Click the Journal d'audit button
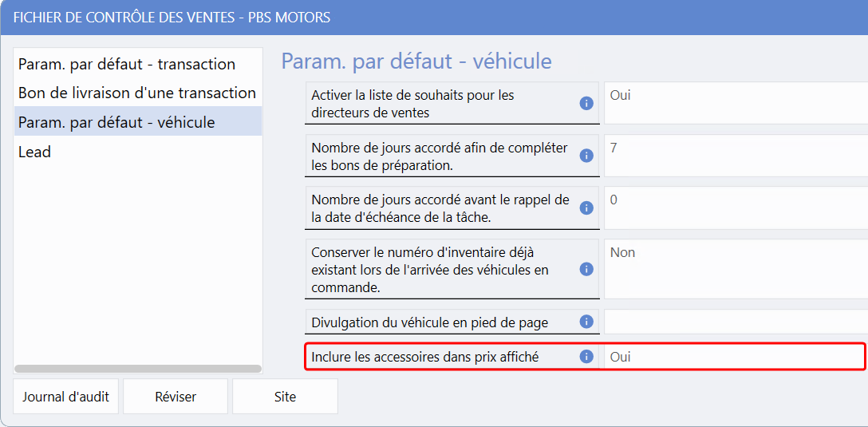 [65, 397]
